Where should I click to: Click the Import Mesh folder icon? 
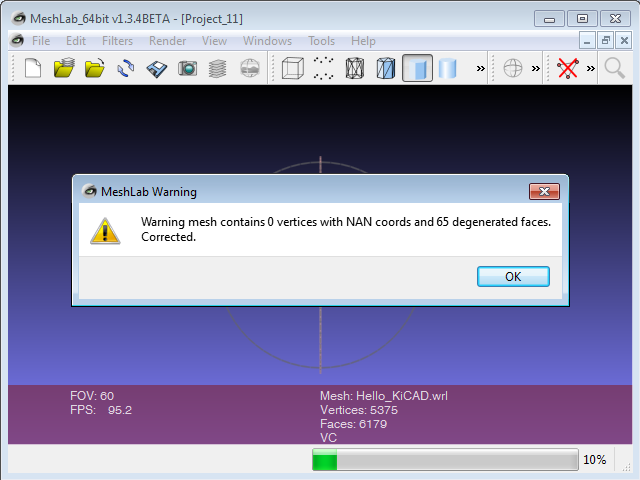tap(95, 68)
